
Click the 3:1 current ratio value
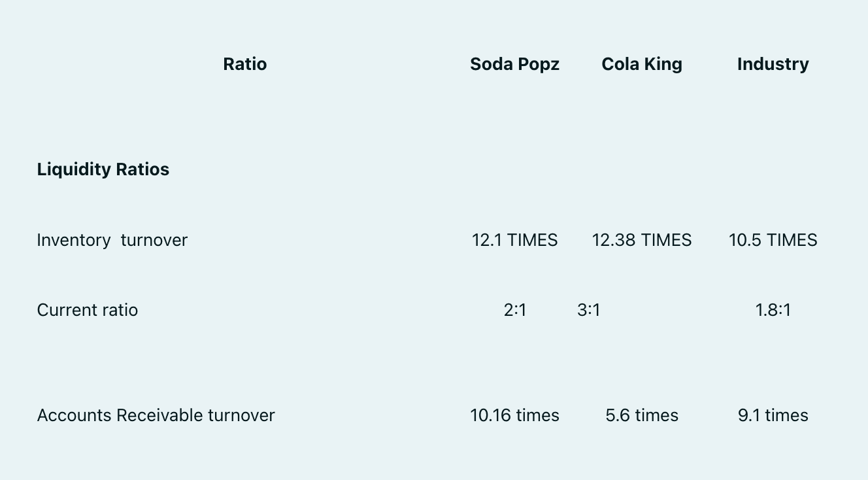tap(589, 310)
